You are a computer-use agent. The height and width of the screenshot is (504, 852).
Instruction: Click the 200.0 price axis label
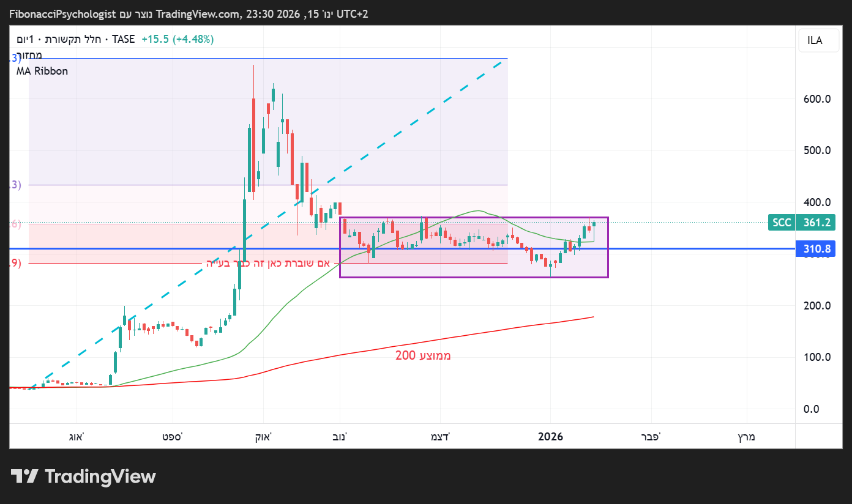(817, 306)
